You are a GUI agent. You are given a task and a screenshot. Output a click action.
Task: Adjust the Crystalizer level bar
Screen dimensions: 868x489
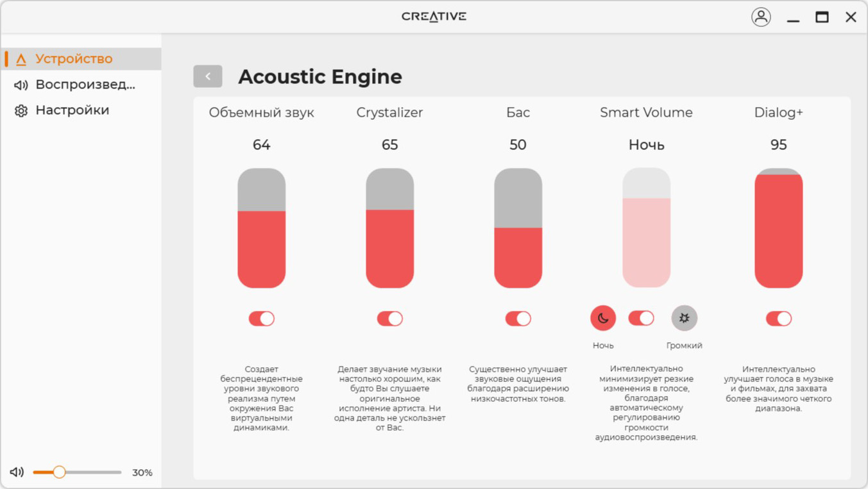tap(390, 228)
